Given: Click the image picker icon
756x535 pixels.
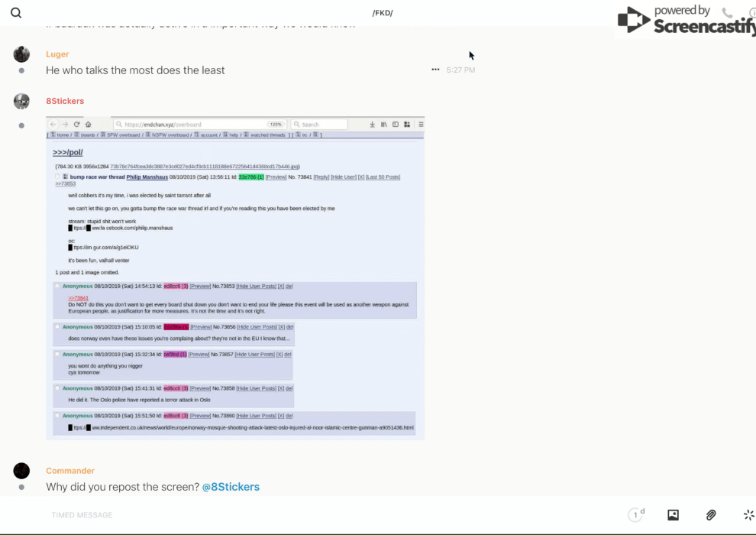Looking at the screenshot, I should 673,515.
